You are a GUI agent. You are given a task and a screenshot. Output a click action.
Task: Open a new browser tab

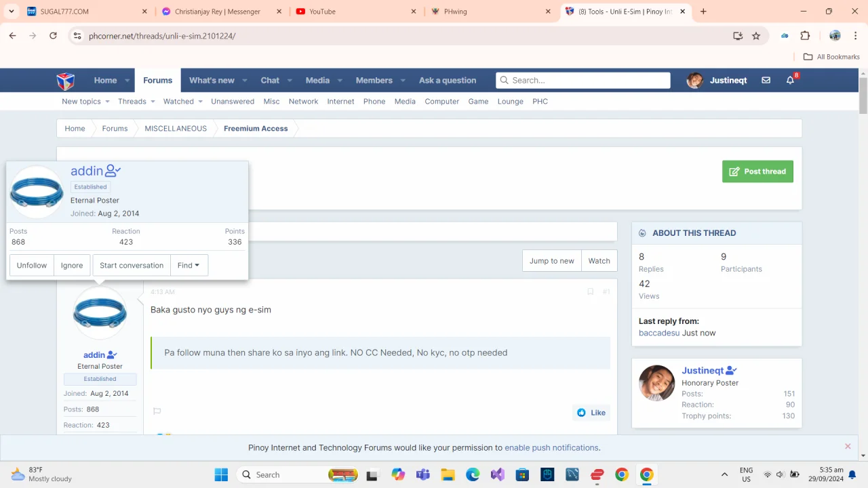(703, 12)
